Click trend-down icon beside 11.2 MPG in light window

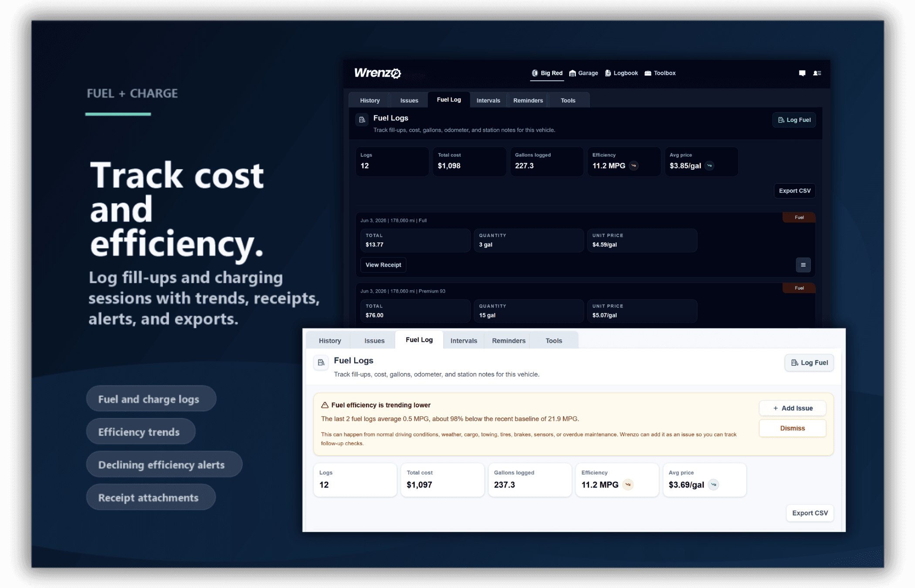(x=628, y=485)
